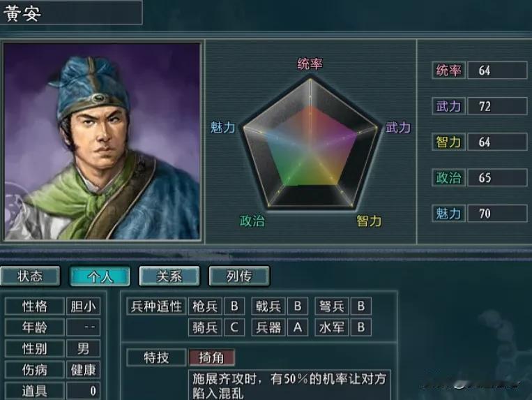The width and height of the screenshot is (532, 400).
Task: Click the 枪兵 troop aptitude cell
Action: (205, 306)
